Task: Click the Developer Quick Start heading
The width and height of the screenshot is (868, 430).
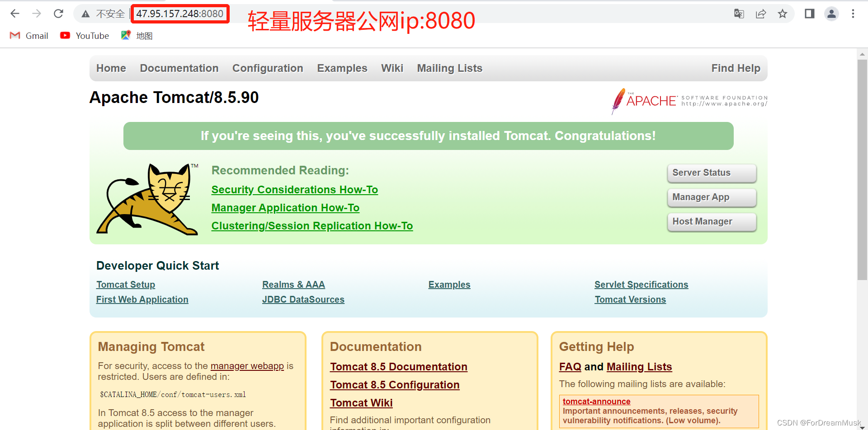Action: point(157,266)
